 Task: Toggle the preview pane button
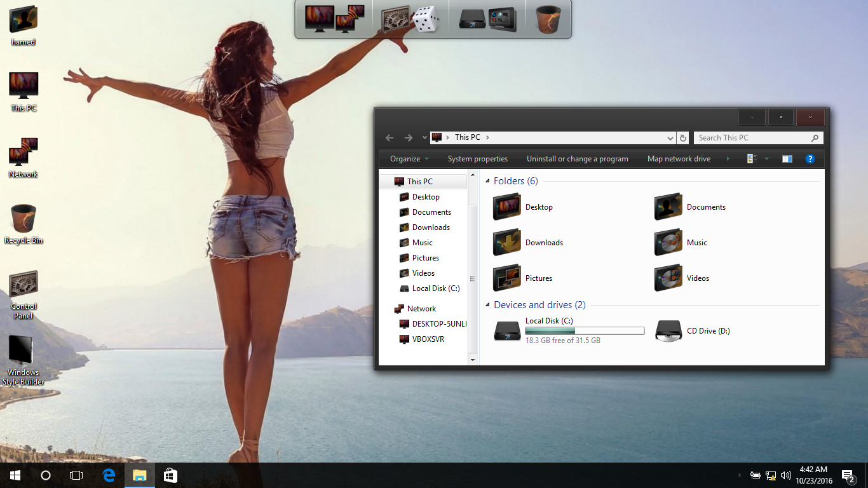[787, 159]
